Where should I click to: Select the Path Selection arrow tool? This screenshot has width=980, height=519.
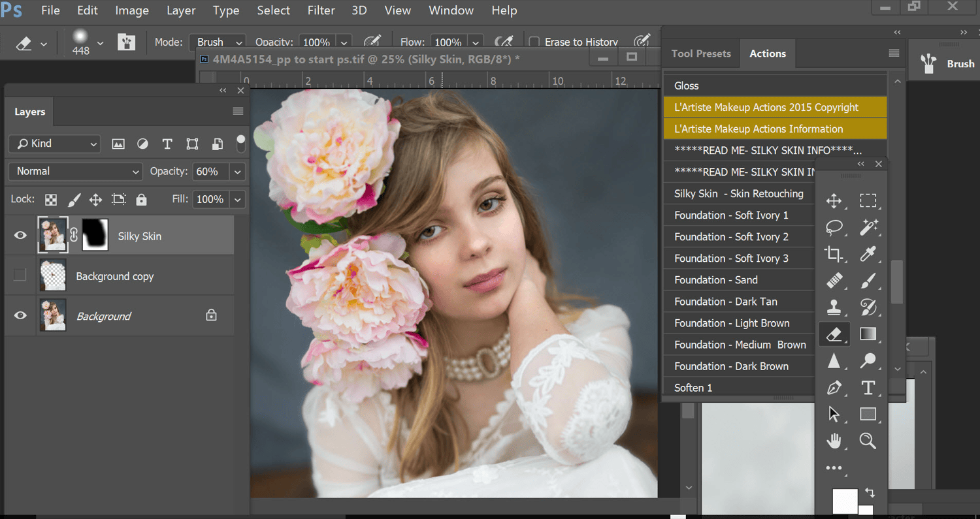tap(834, 415)
